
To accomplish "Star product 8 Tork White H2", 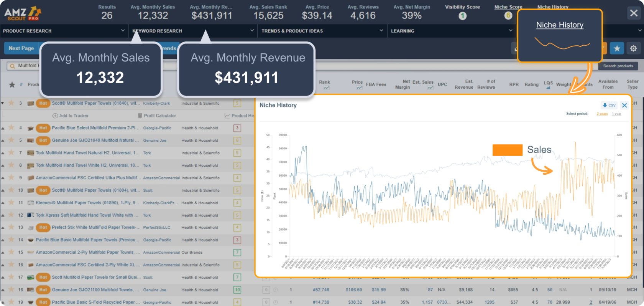I will pyautogui.click(x=11, y=165).
